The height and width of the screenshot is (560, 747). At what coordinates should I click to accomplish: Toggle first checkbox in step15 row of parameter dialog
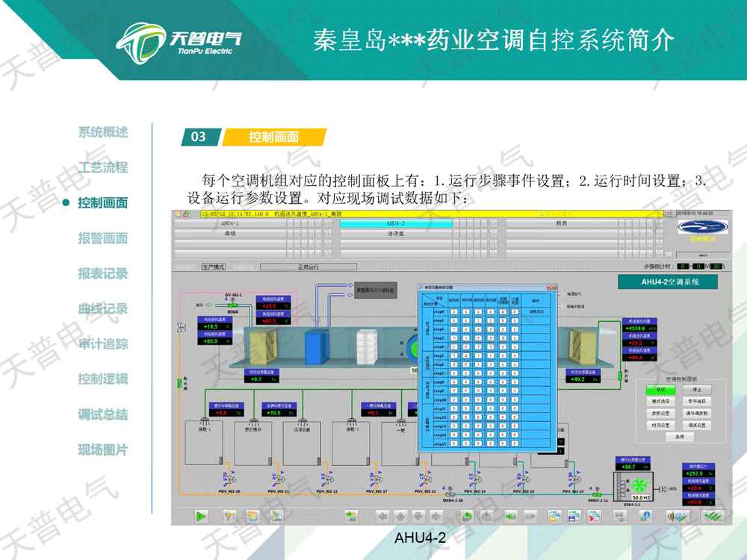tap(454, 444)
